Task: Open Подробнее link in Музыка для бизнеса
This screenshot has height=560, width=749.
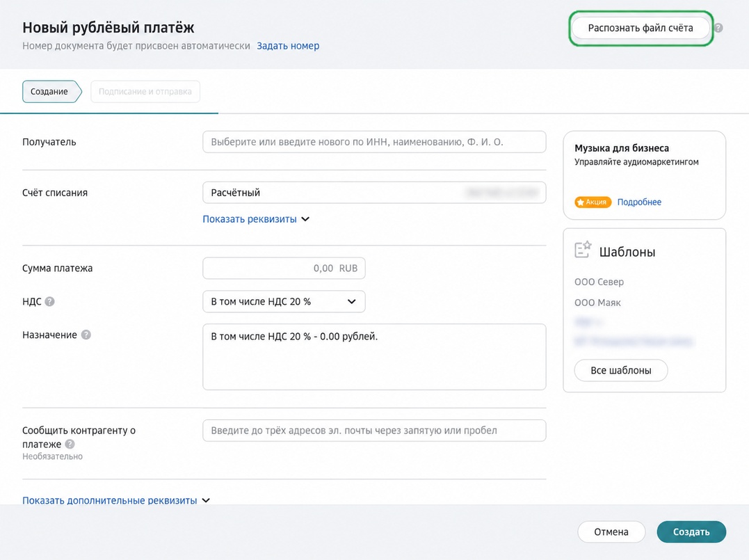Action: (639, 202)
